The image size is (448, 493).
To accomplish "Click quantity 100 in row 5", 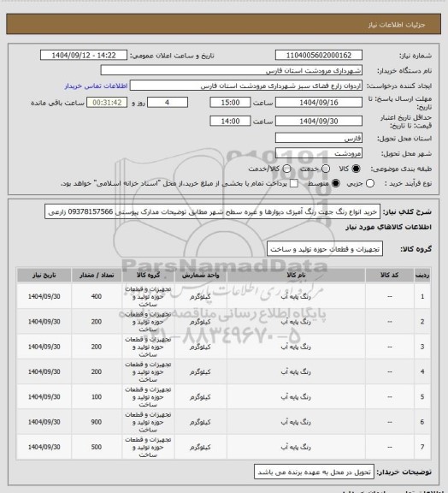I will pos(97,397).
